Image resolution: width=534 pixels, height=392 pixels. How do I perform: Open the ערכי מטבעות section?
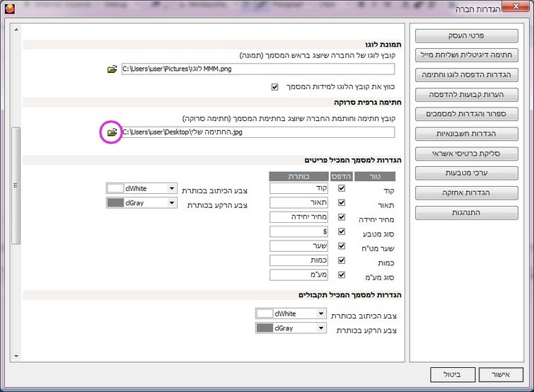click(x=467, y=173)
